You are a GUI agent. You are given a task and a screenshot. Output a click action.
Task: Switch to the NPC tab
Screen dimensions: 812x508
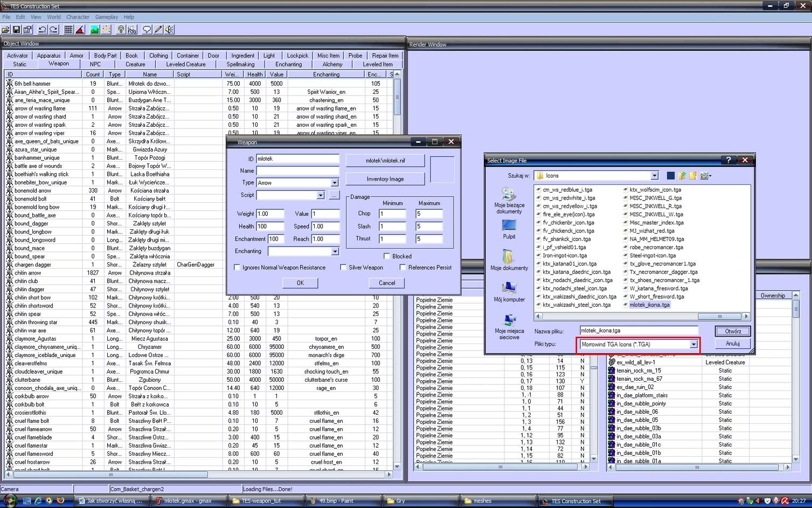pyautogui.click(x=95, y=64)
